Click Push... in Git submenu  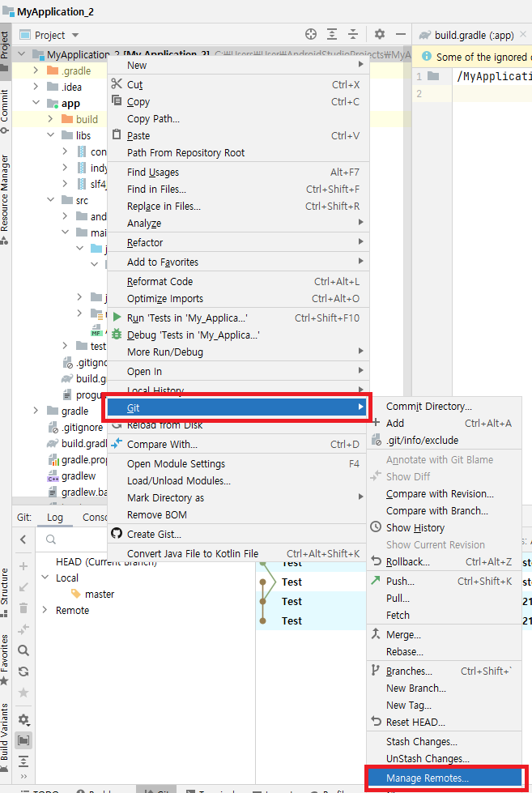pyautogui.click(x=445, y=581)
